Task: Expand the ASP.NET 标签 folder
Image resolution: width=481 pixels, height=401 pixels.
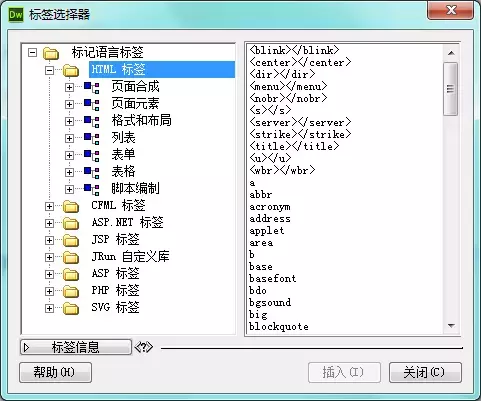Action: pos(49,223)
